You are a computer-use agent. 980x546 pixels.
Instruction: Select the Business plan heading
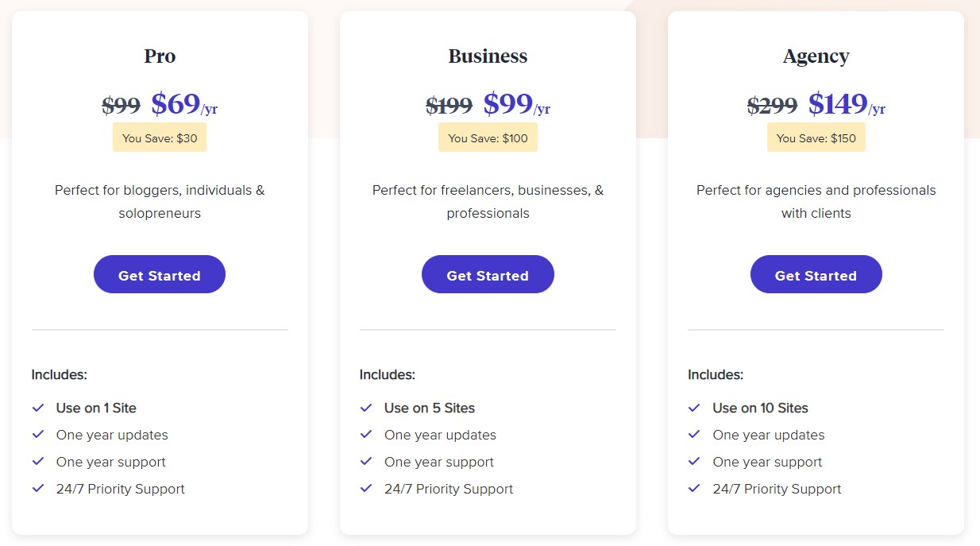(488, 56)
